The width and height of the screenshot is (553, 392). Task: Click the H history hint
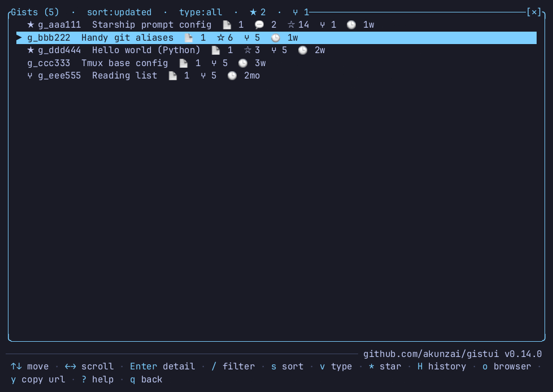click(x=442, y=367)
